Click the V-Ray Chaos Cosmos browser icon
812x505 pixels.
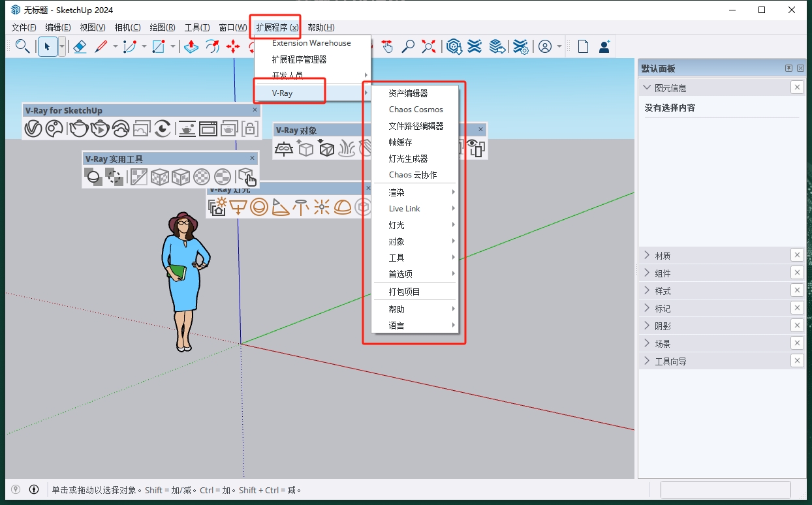54,129
